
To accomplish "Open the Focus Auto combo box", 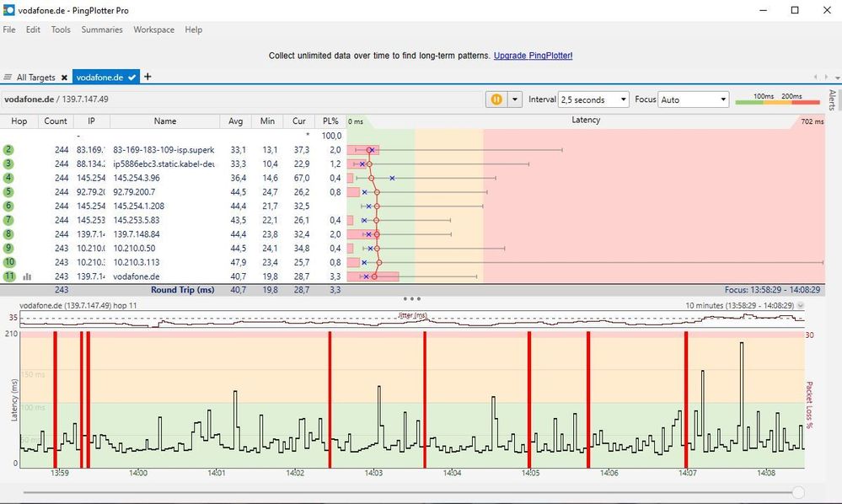I will (694, 99).
